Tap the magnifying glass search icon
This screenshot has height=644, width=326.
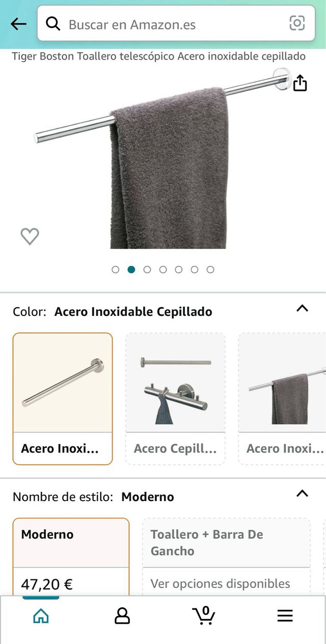click(53, 24)
